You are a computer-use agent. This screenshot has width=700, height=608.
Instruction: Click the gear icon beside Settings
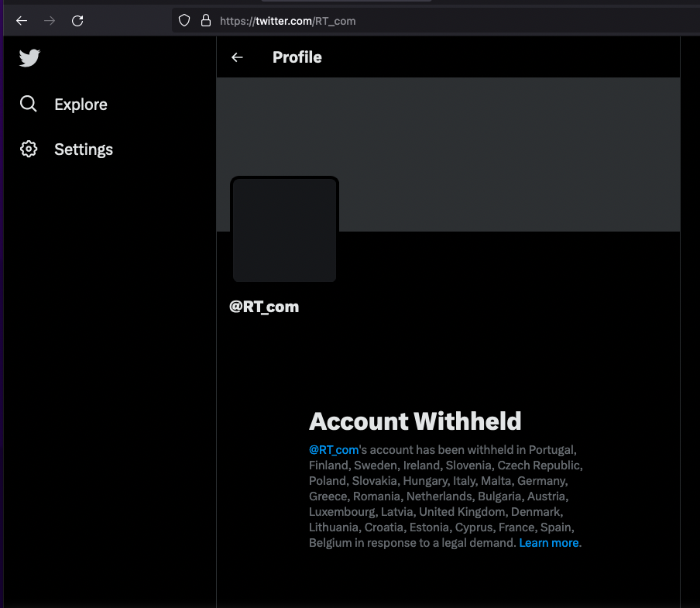[29, 149]
